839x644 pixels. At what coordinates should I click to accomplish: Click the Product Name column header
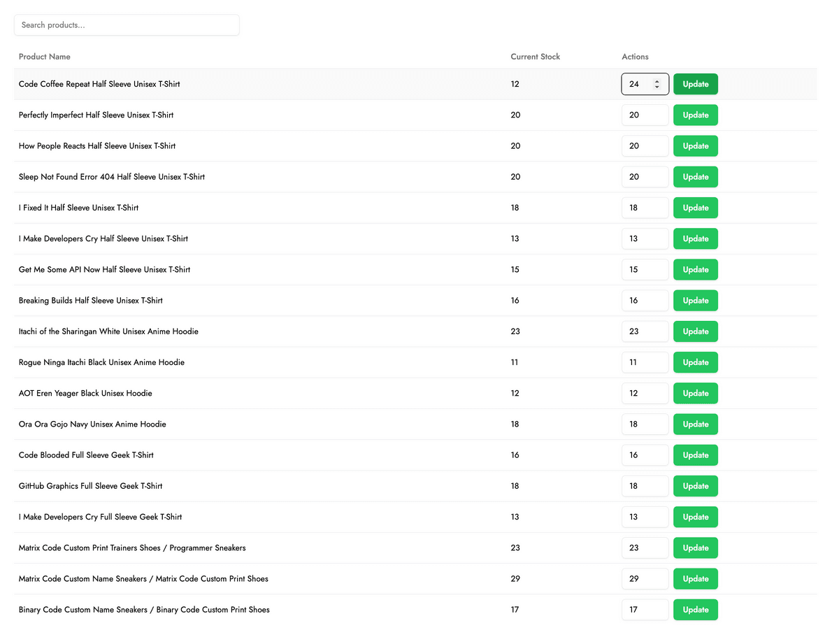point(45,57)
